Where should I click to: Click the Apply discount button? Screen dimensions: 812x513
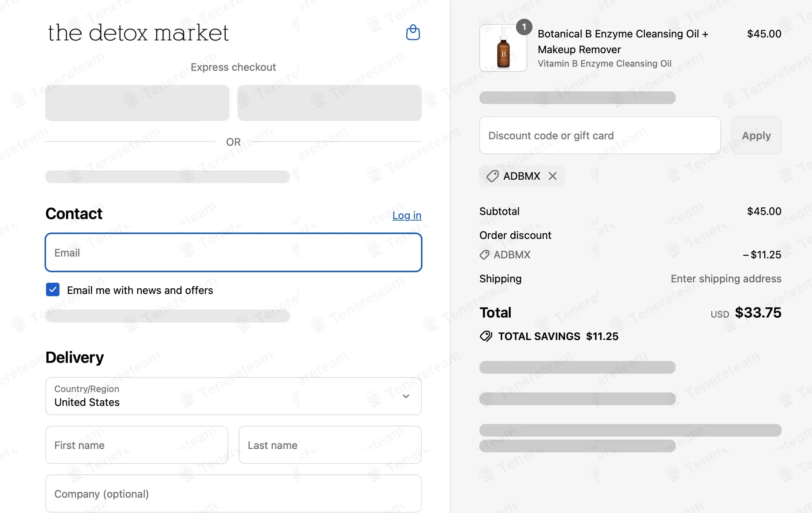coord(756,135)
